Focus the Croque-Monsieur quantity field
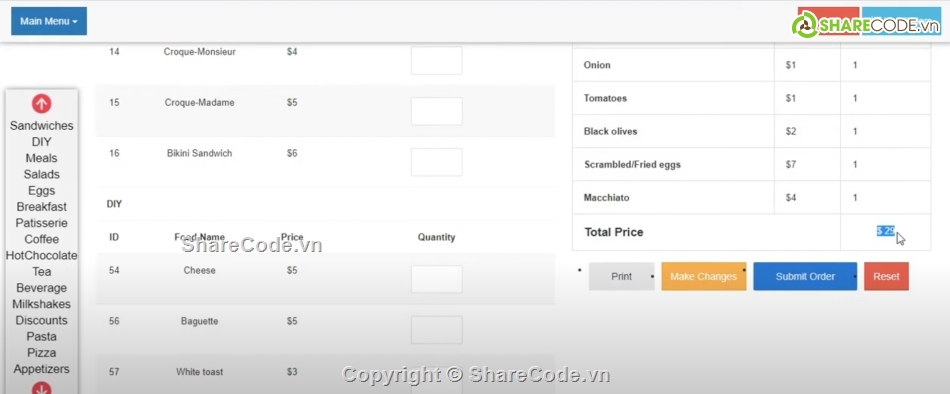The image size is (950, 394). click(437, 61)
